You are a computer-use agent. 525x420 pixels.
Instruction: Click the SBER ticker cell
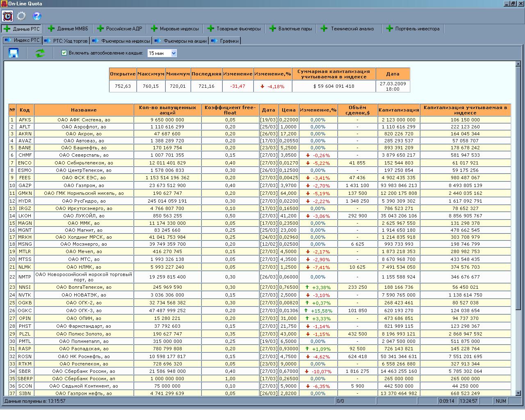coord(25,371)
